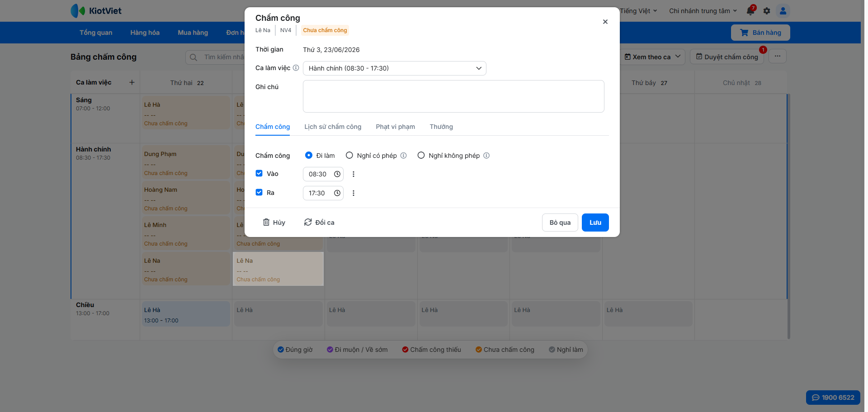868x412 pixels.
Task: Open the notifications bell
Action: coord(750,11)
